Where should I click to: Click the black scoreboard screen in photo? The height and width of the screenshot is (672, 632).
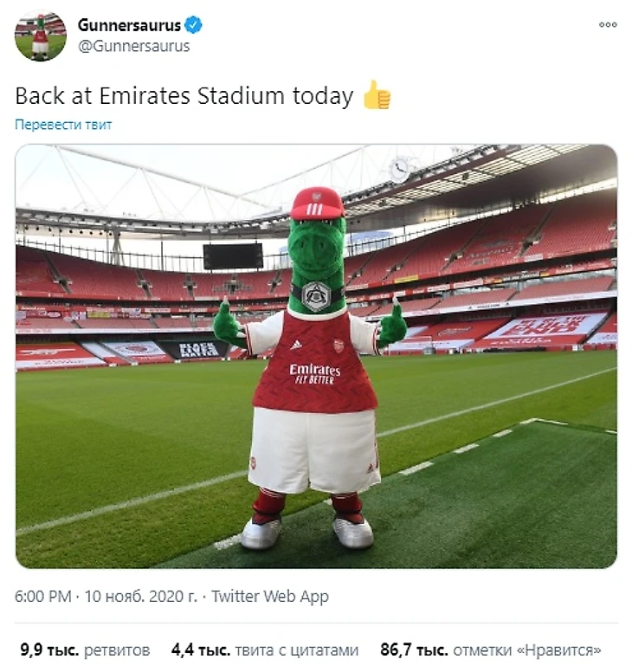click(x=233, y=255)
